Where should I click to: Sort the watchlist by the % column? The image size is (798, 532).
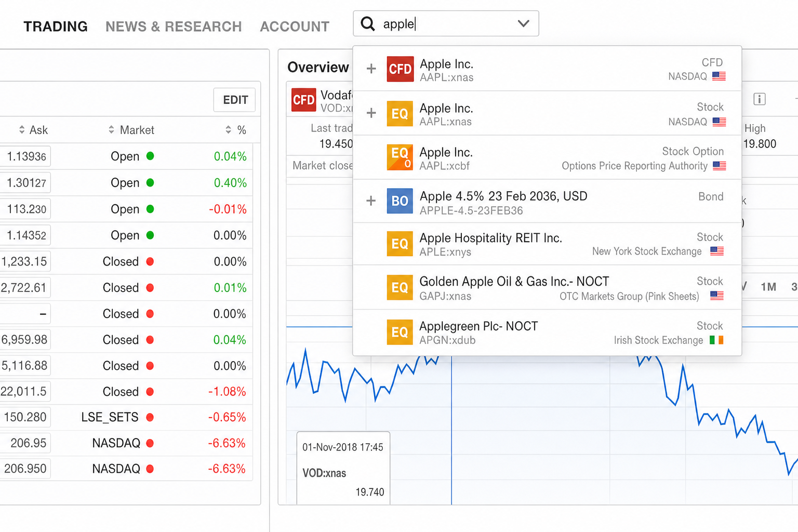[x=236, y=130]
